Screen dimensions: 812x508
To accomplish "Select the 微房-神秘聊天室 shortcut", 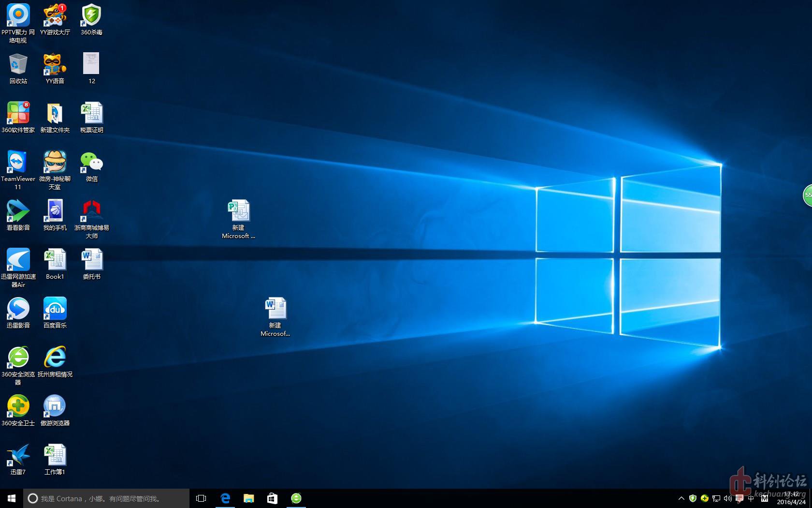I will coord(55,169).
